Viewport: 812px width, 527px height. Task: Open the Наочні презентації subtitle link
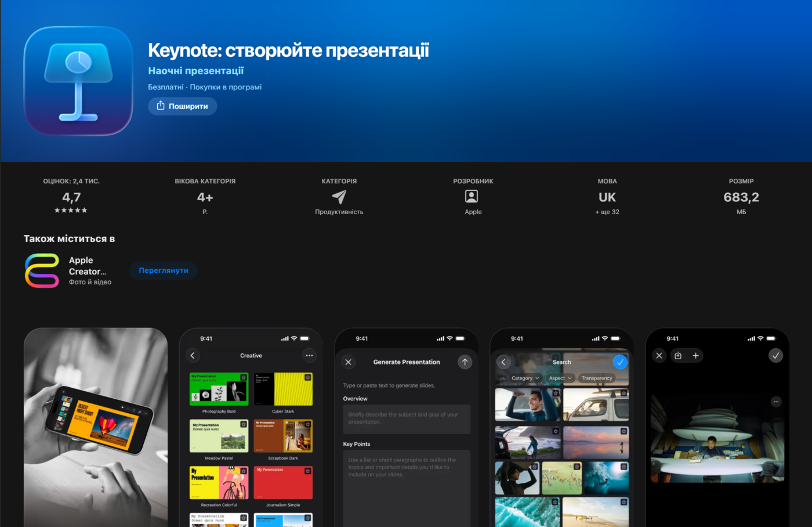click(196, 71)
